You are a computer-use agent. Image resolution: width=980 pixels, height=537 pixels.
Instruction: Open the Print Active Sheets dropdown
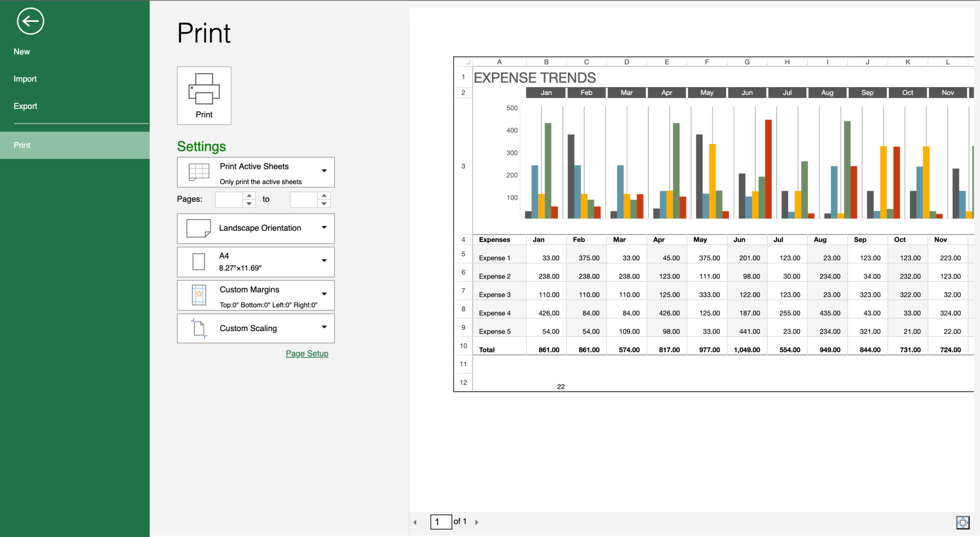324,172
